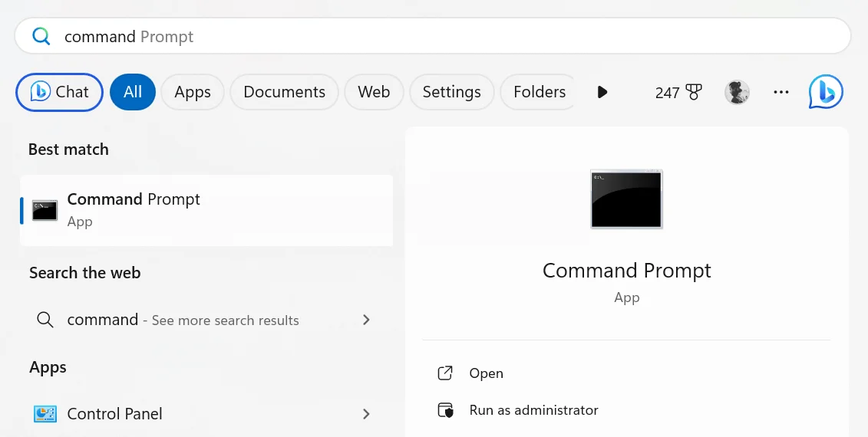
Task: Switch to the Apps filter tab
Action: point(193,92)
